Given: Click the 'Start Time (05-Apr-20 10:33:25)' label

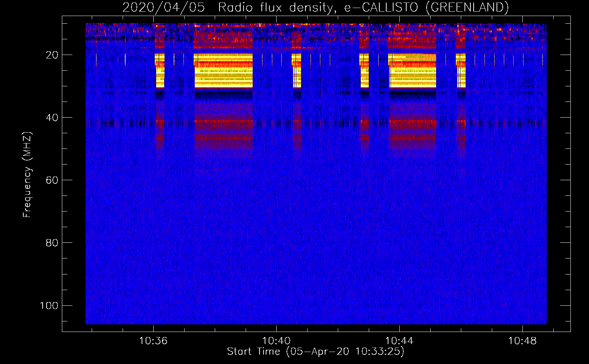Looking at the screenshot, I should tap(316, 352).
